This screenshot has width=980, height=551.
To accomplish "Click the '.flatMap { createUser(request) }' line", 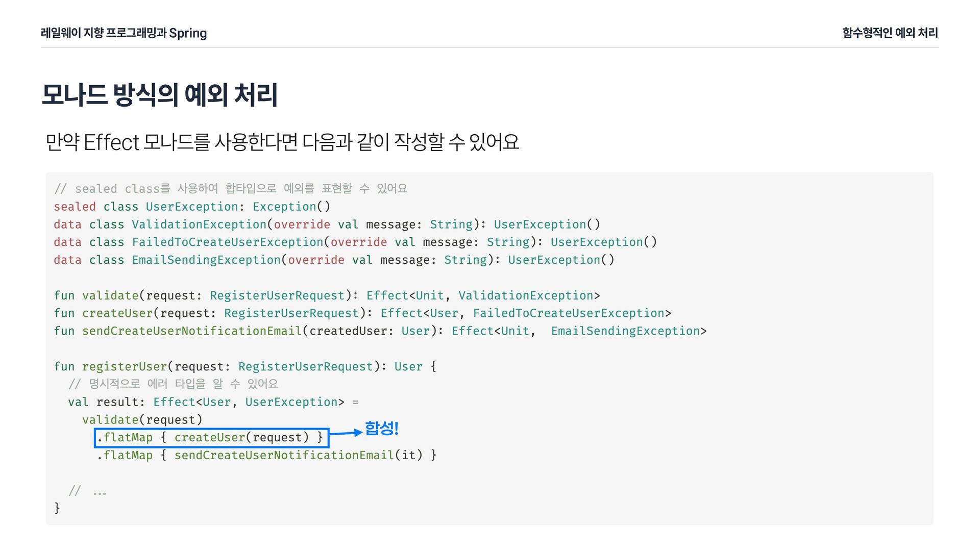I will (210, 438).
